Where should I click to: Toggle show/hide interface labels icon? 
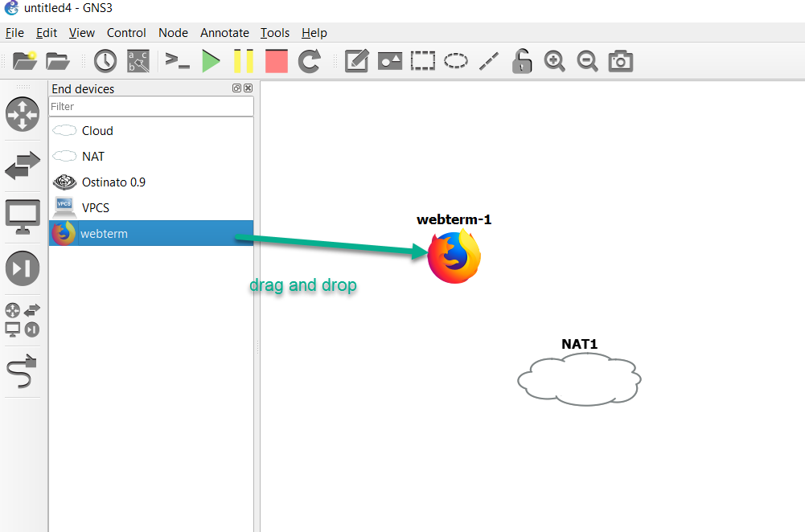coord(138,61)
